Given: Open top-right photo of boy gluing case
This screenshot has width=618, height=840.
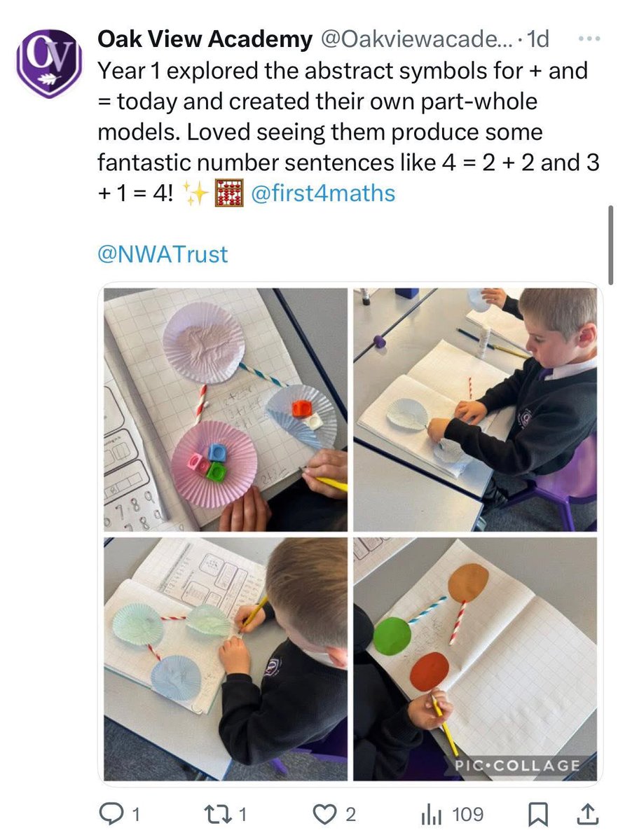Looking at the screenshot, I should tap(475, 410).
